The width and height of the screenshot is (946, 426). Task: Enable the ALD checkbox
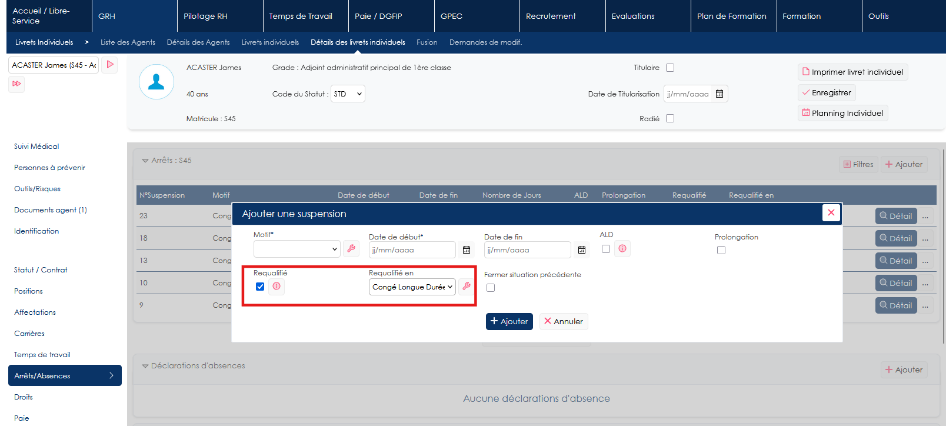coord(606,248)
